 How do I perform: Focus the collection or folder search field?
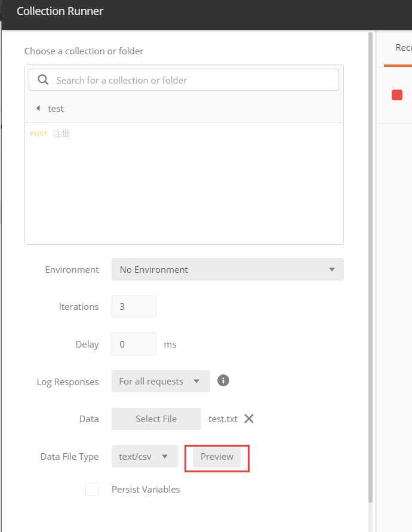point(191,80)
